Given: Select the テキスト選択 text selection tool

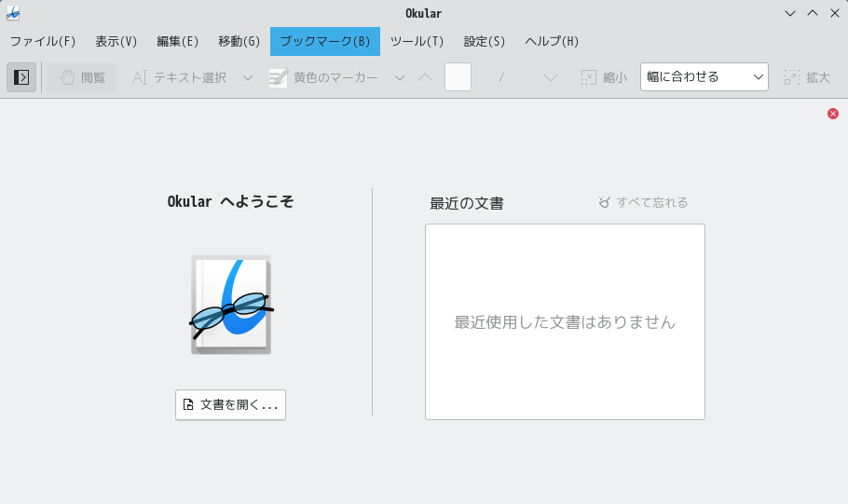Looking at the screenshot, I should [x=179, y=77].
